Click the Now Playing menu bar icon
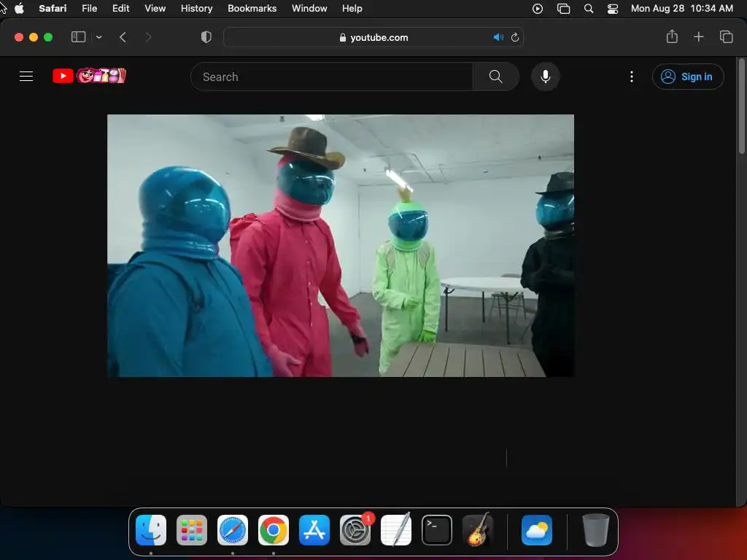 pyautogui.click(x=538, y=9)
